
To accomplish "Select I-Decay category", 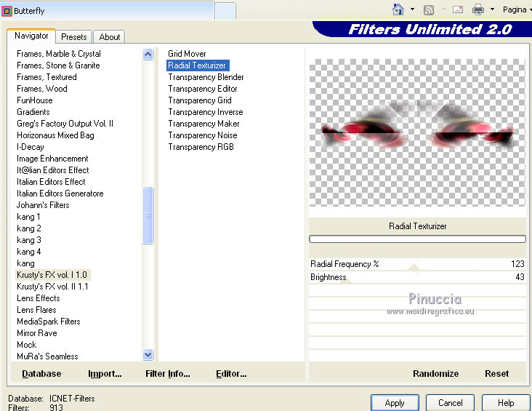I will (31, 147).
